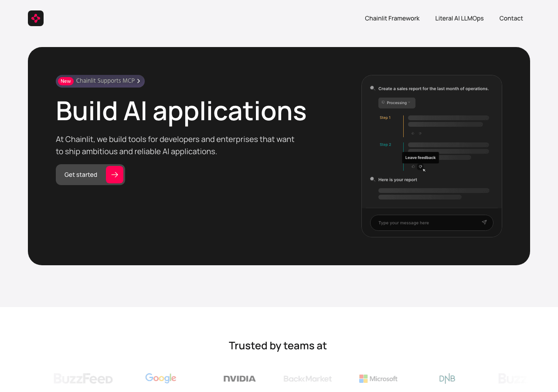
Task: Click the thumbs up icon under Step 2
Action: pos(413,166)
